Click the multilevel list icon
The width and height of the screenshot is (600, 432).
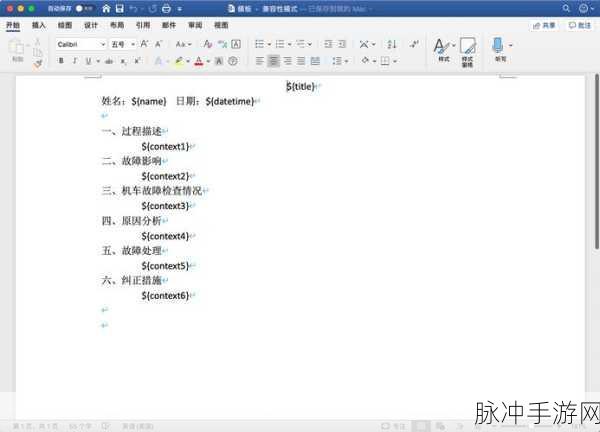[301, 44]
